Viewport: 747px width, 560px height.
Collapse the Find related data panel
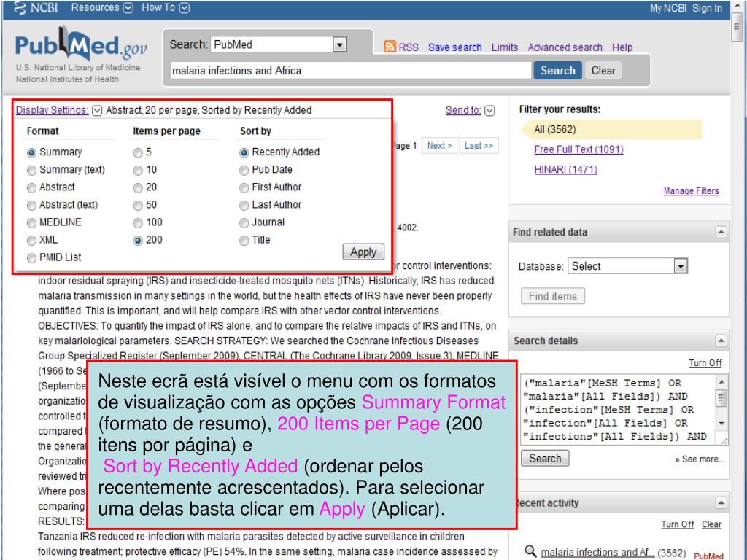pos(721,232)
